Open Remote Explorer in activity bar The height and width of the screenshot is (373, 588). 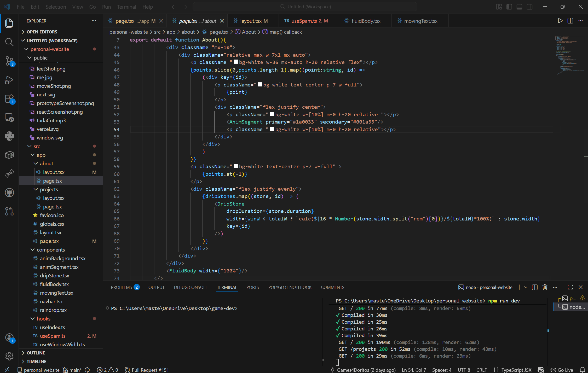[9, 117]
